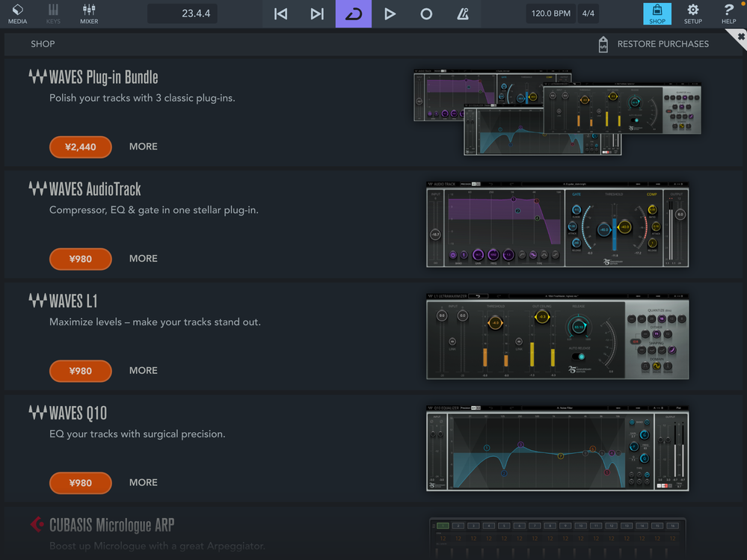
Task: Open the 4/4 time signature selector
Action: (x=588, y=13)
